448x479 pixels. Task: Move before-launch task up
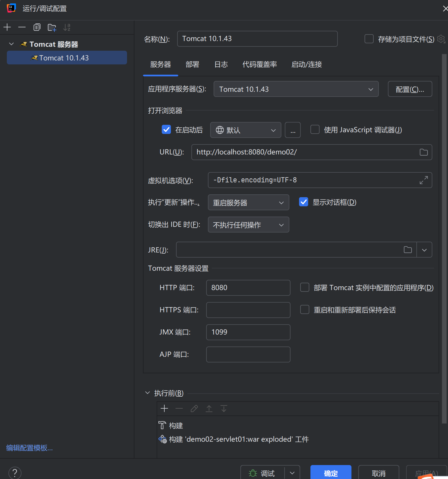[x=209, y=409]
